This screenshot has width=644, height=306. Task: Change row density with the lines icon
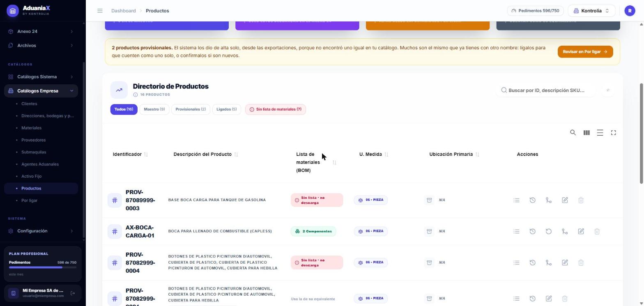coord(600,132)
